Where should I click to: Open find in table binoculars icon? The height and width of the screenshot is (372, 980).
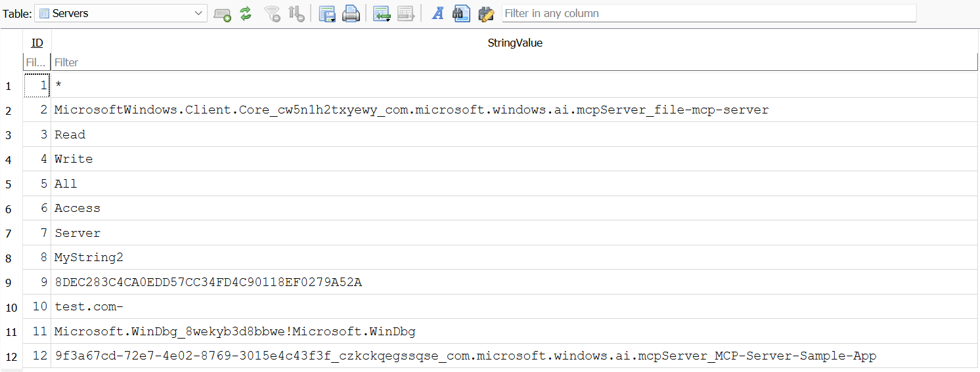pyautogui.click(x=462, y=14)
